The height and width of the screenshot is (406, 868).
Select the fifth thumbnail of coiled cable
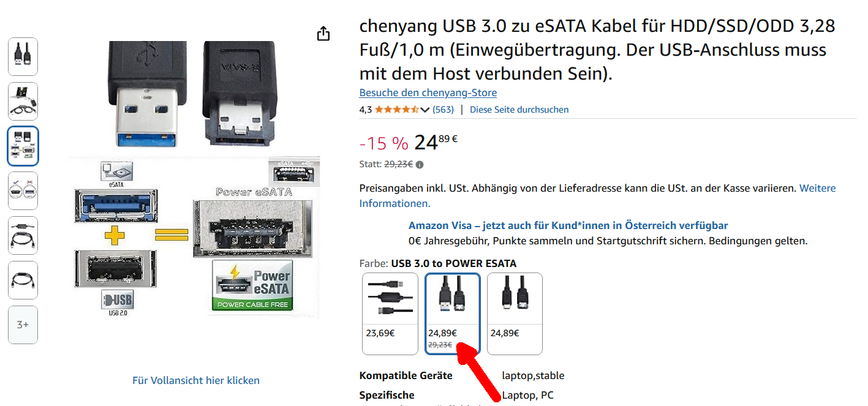(23, 235)
